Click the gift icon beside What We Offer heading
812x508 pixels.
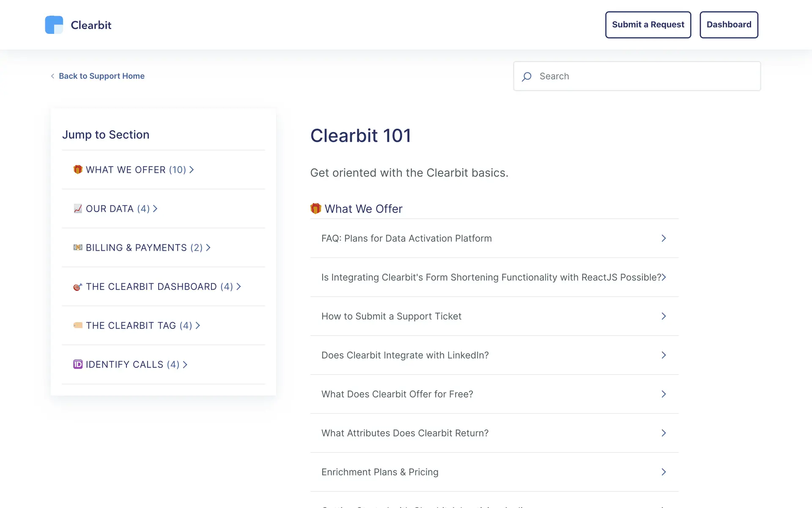[x=315, y=208]
